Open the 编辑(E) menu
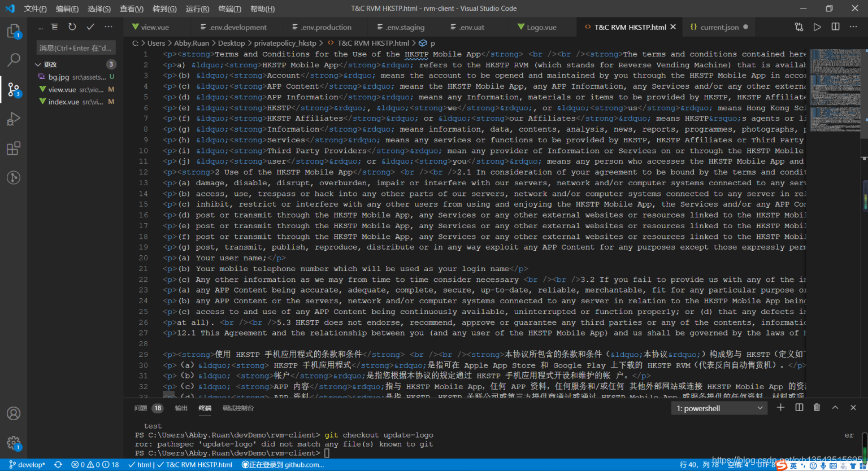 tap(67, 8)
